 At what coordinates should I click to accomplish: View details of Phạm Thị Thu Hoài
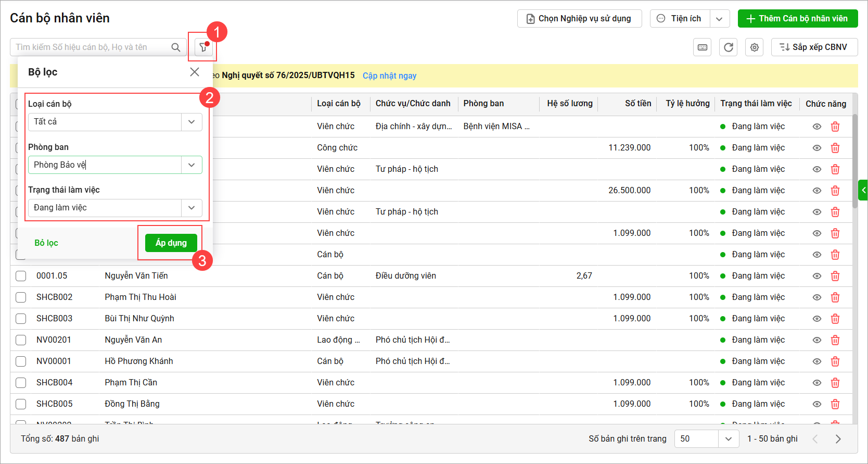pyautogui.click(x=817, y=297)
